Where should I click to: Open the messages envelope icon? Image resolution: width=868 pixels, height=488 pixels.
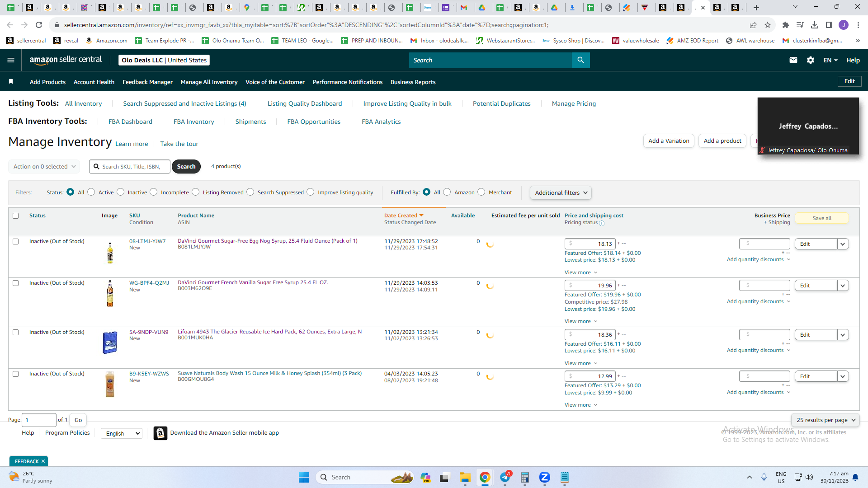coord(793,60)
